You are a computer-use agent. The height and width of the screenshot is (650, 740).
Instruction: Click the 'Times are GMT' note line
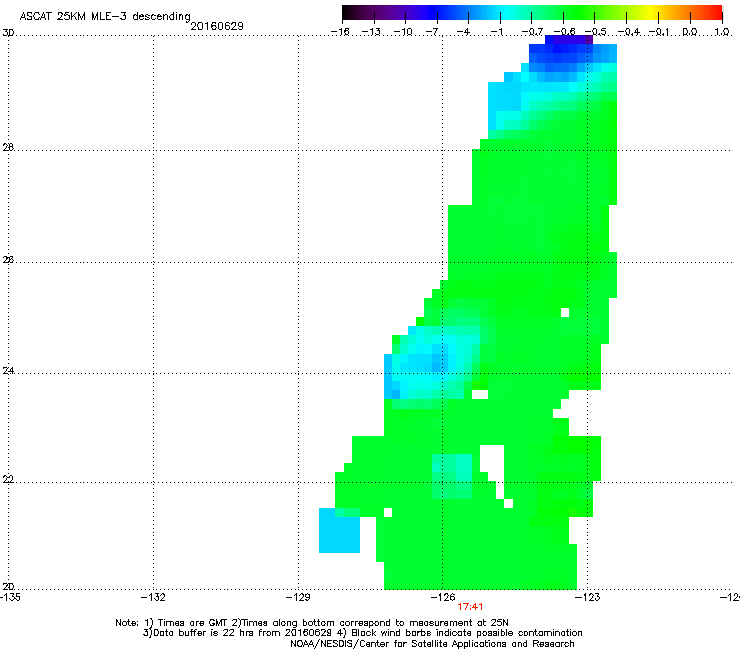click(x=312, y=623)
